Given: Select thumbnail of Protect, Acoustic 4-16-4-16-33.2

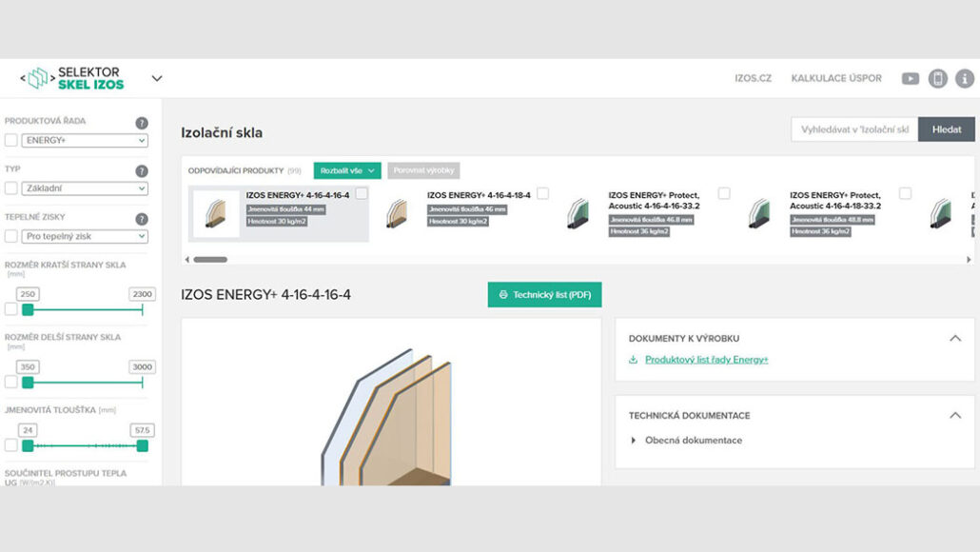Looking at the screenshot, I should 578,214.
